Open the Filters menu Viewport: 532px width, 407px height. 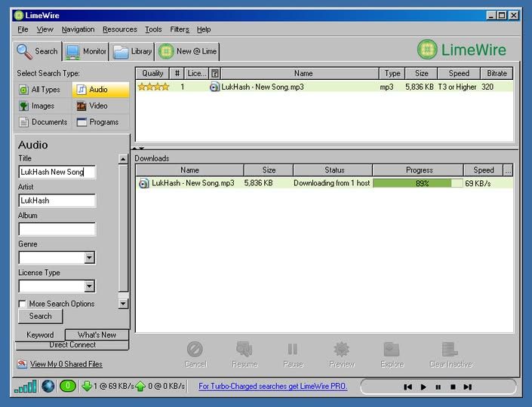point(180,29)
